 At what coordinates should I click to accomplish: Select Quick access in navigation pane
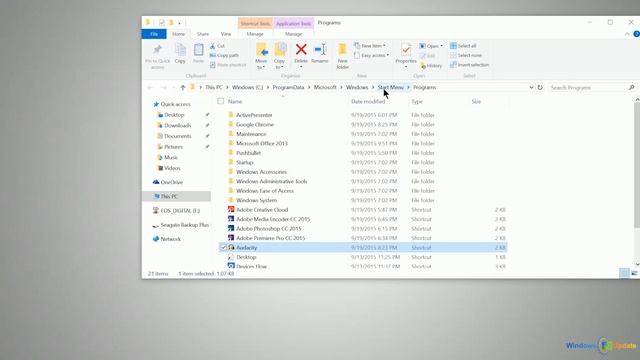171,104
